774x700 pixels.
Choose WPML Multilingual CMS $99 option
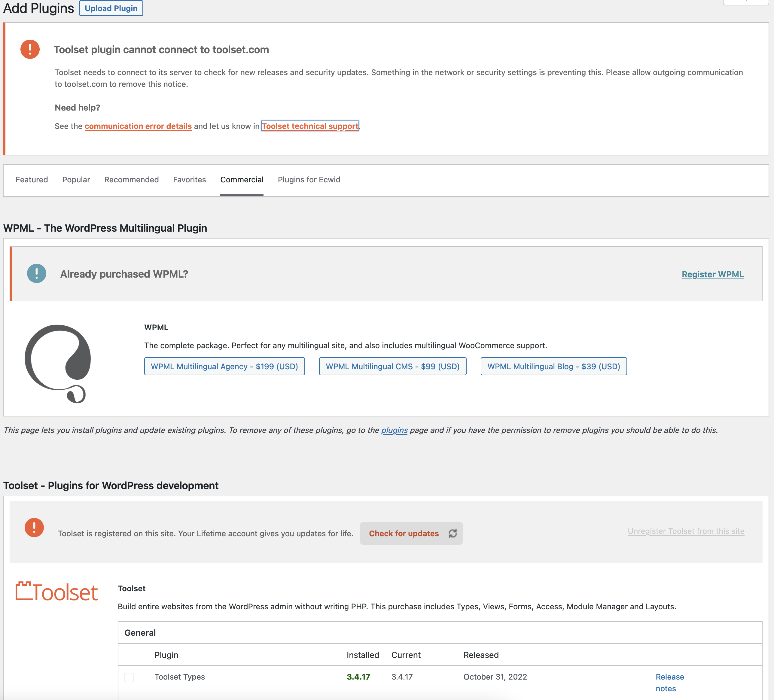(x=393, y=366)
